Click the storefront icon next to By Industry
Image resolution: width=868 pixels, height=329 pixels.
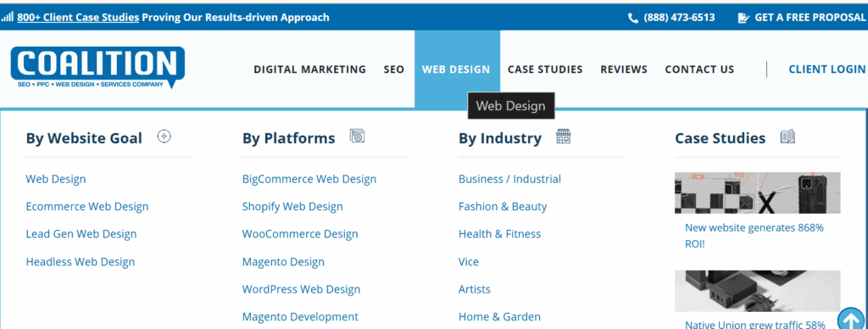click(x=563, y=137)
